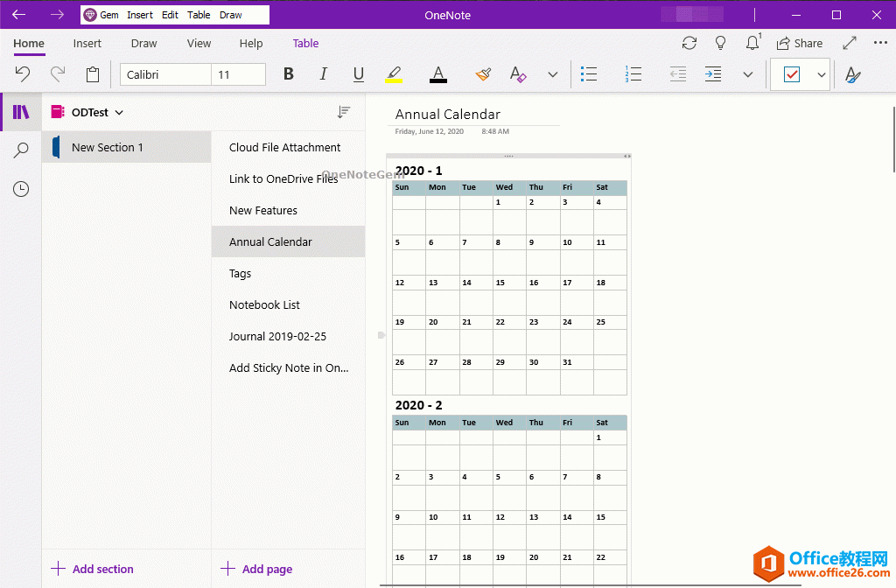
Task: Sort pages using the sort icon
Action: [x=344, y=112]
